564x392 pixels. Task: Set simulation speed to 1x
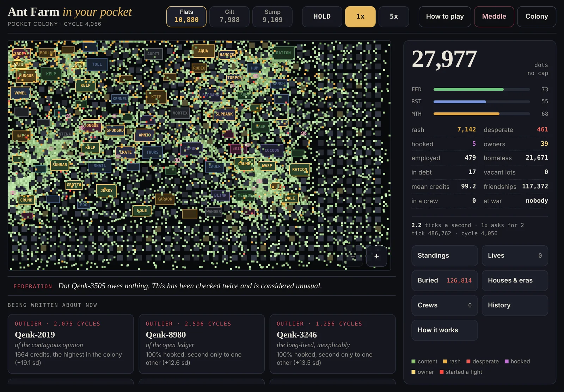pos(360,17)
